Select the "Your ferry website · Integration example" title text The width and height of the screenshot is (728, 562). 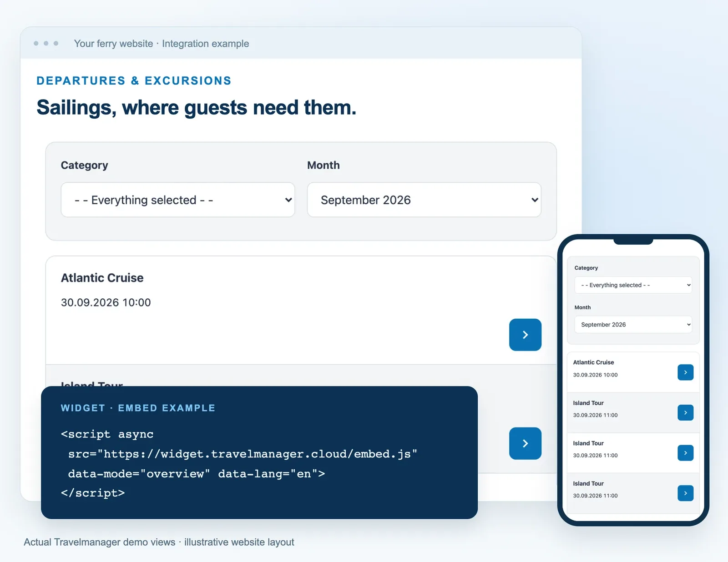click(162, 44)
